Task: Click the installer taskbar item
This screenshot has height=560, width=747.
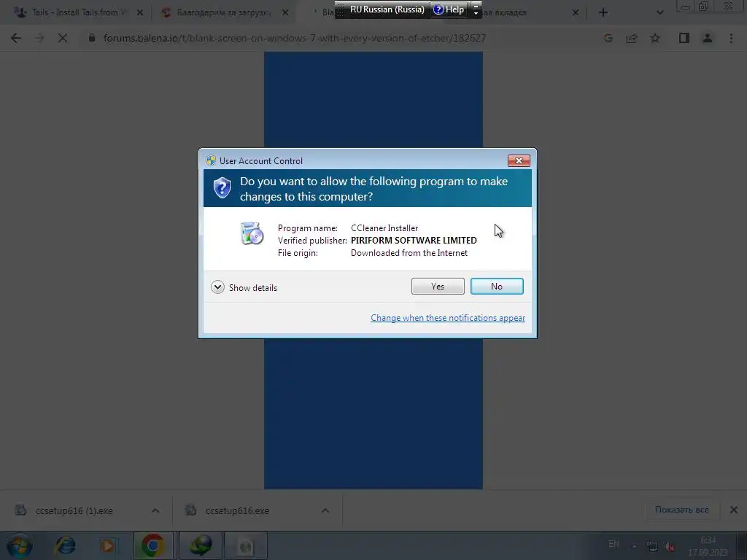Action: coord(246,545)
